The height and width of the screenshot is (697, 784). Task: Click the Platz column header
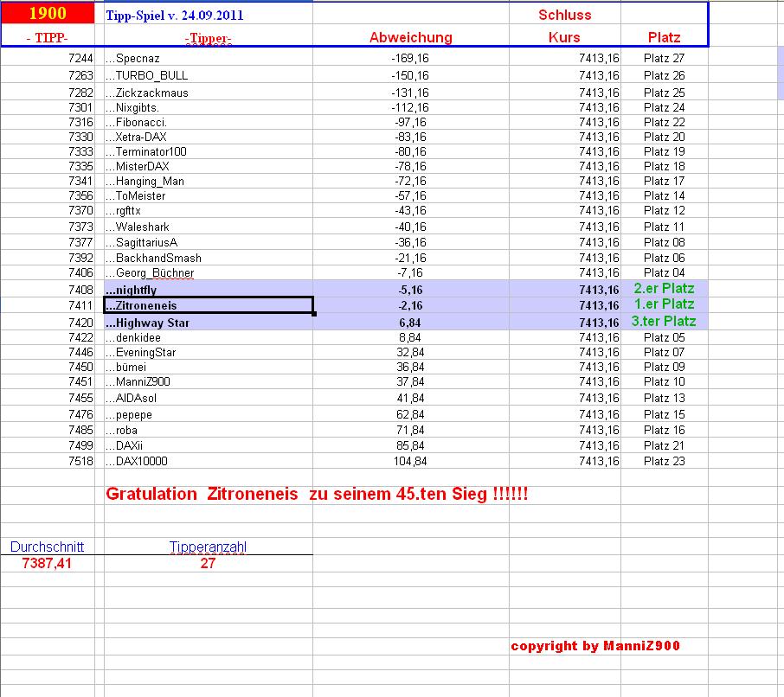pyautogui.click(x=664, y=37)
